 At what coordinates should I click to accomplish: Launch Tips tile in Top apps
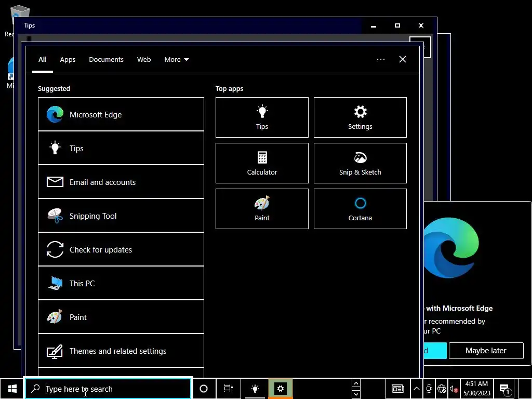(x=262, y=117)
